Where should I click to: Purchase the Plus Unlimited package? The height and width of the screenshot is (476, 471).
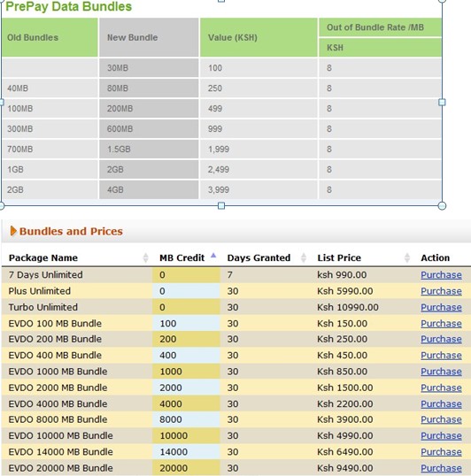coord(441,291)
